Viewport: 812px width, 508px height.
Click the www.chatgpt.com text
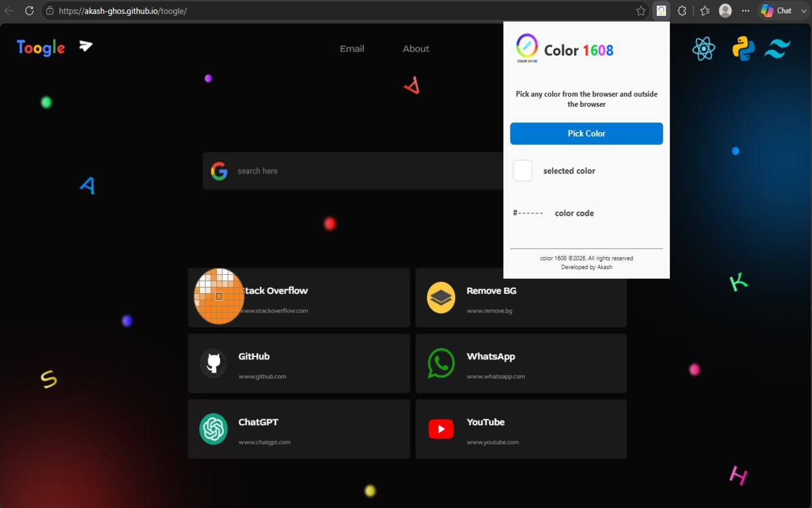pos(265,442)
